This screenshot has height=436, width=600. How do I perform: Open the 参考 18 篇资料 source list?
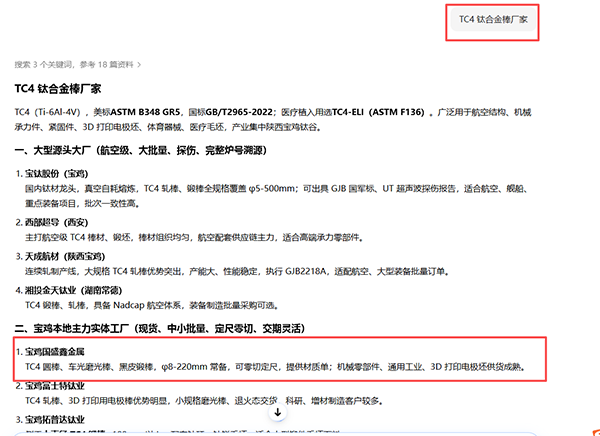[x=106, y=65]
